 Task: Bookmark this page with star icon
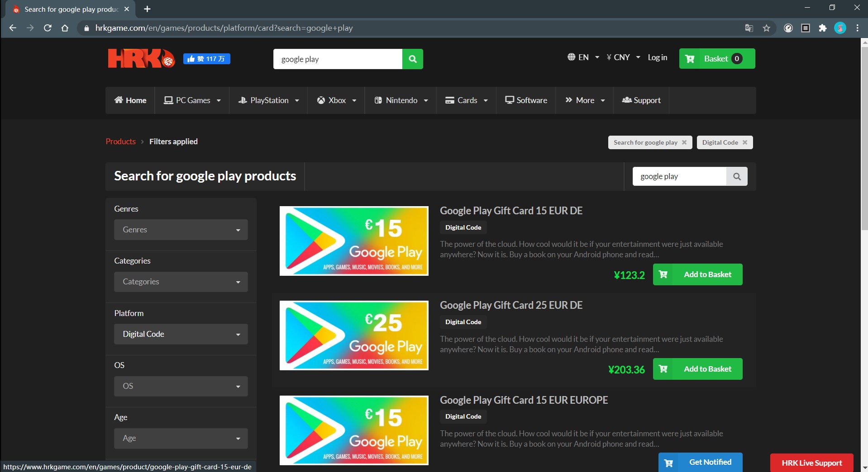pyautogui.click(x=766, y=28)
